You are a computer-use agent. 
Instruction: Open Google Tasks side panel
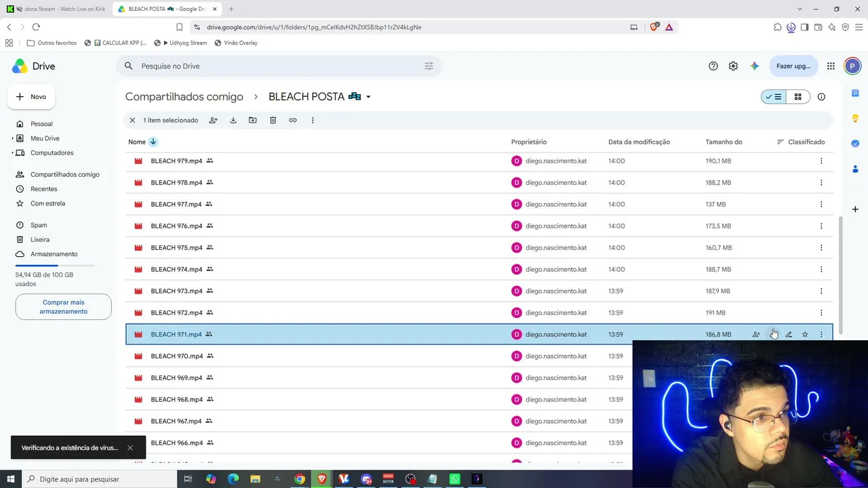tap(855, 143)
